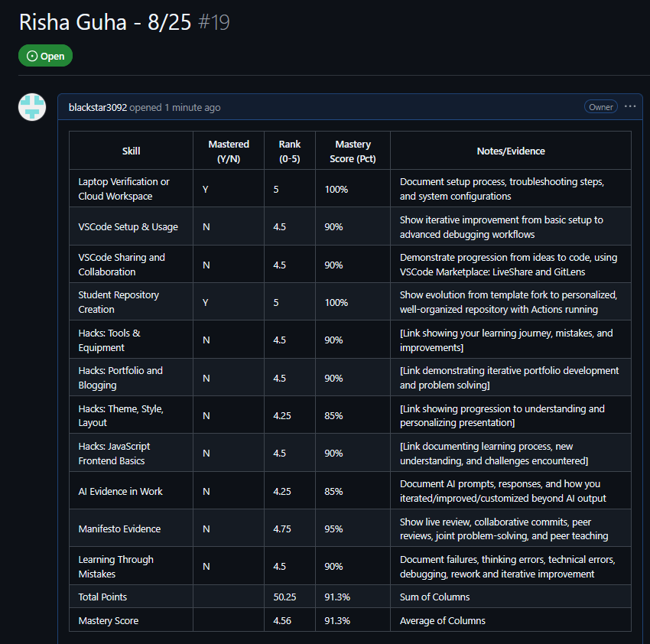This screenshot has height=644, width=650.
Task: Open the blackstar3092 profile link
Action: point(97,108)
